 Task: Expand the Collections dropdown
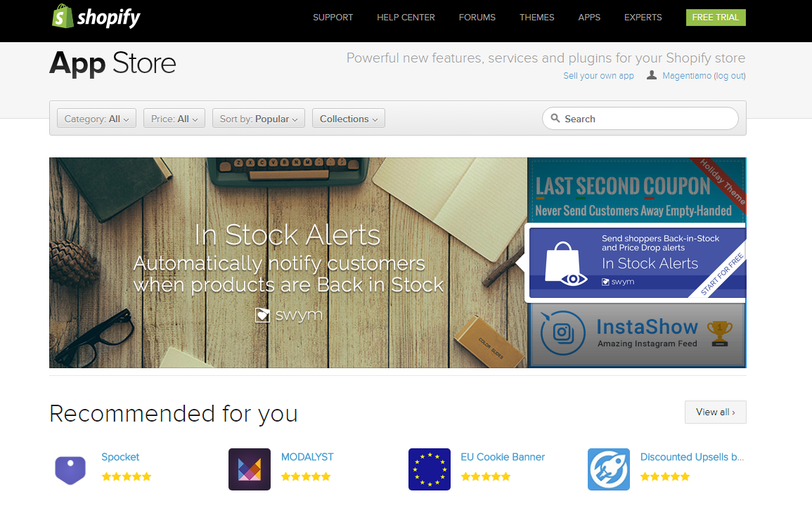pyautogui.click(x=348, y=118)
